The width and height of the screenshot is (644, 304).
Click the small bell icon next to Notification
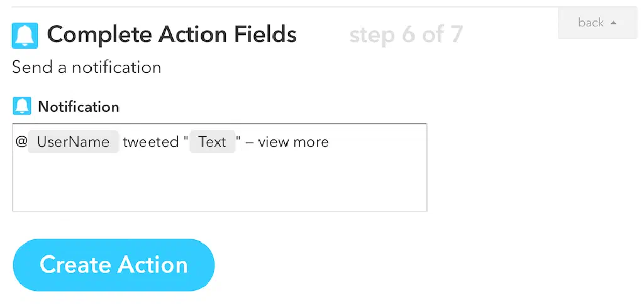(x=22, y=106)
